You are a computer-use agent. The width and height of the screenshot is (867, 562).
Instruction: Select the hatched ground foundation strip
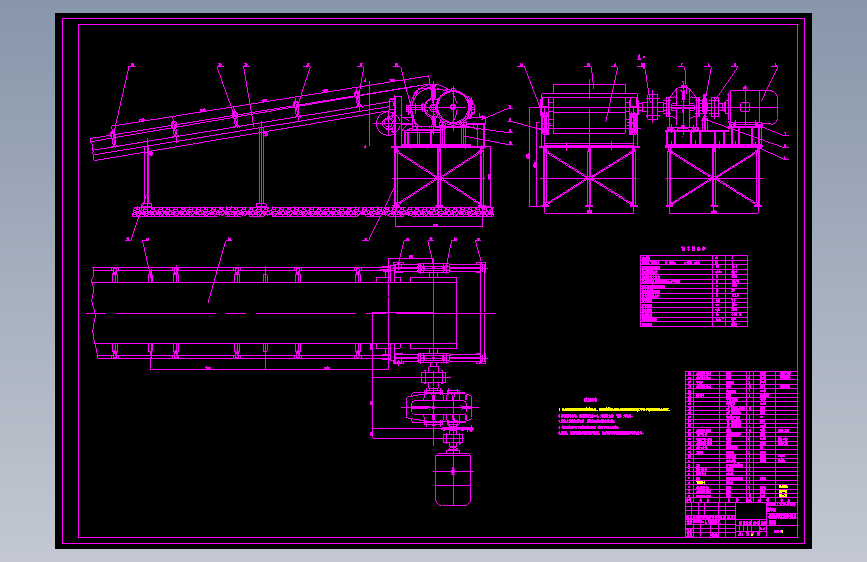coord(313,212)
